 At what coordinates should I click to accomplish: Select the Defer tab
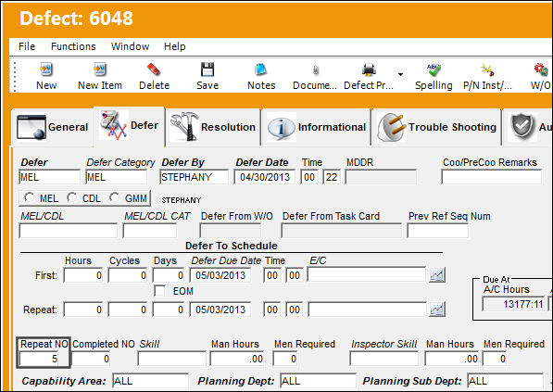pos(129,126)
